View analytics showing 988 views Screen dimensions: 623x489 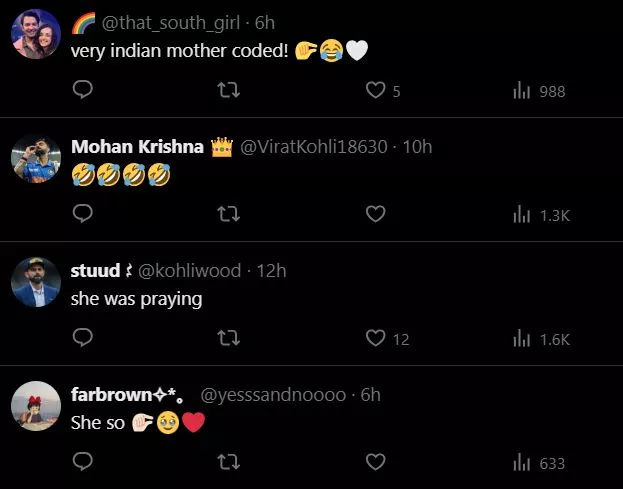[x=539, y=91]
